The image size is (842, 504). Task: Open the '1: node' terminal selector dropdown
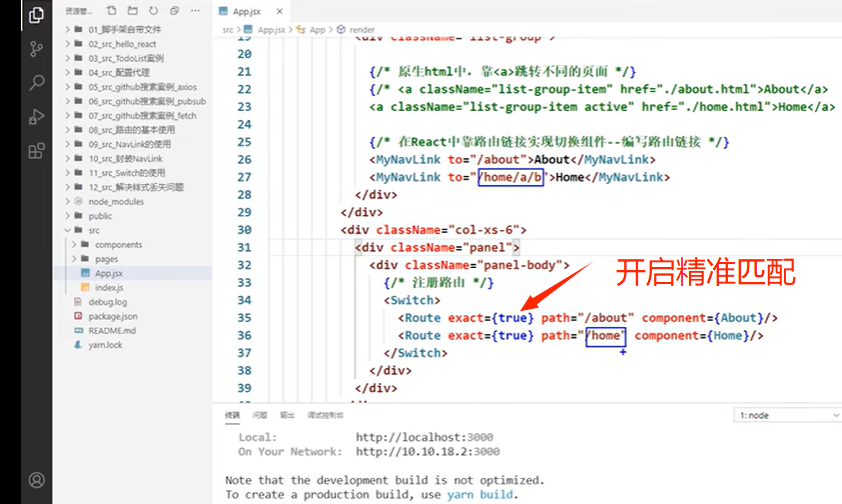pos(788,415)
